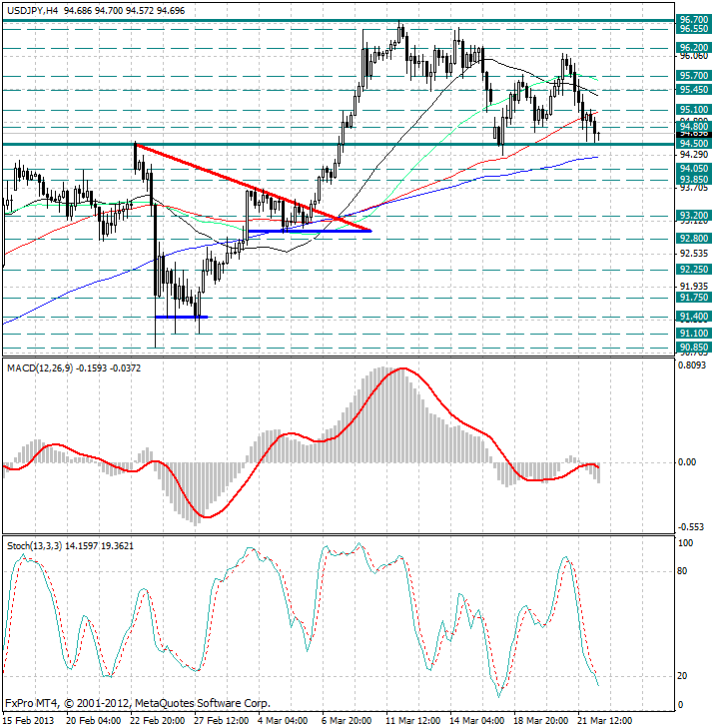This screenshot has height=728, width=712.
Task: Click the 11 Mar 12:00 time label
Action: click(x=413, y=721)
